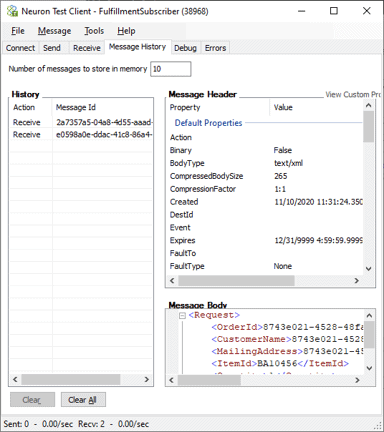The width and height of the screenshot is (384, 432).
Task: Click the CustomerName XML element line
Action: [287, 339]
